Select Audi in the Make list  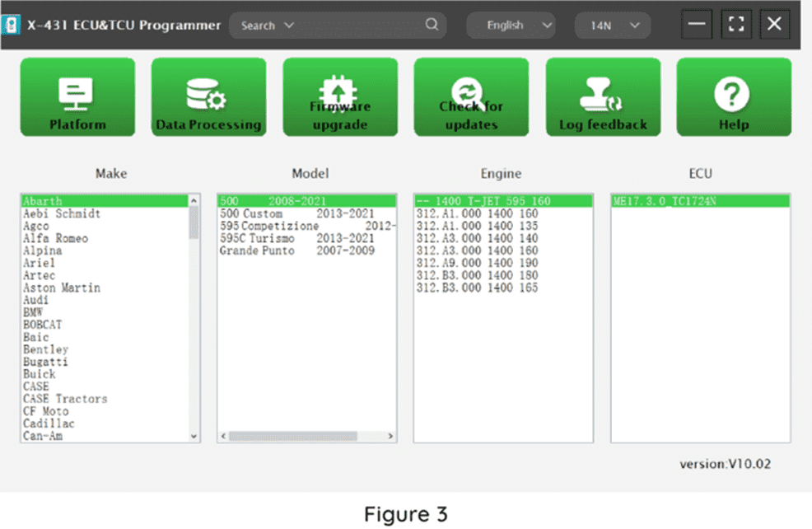point(105,300)
